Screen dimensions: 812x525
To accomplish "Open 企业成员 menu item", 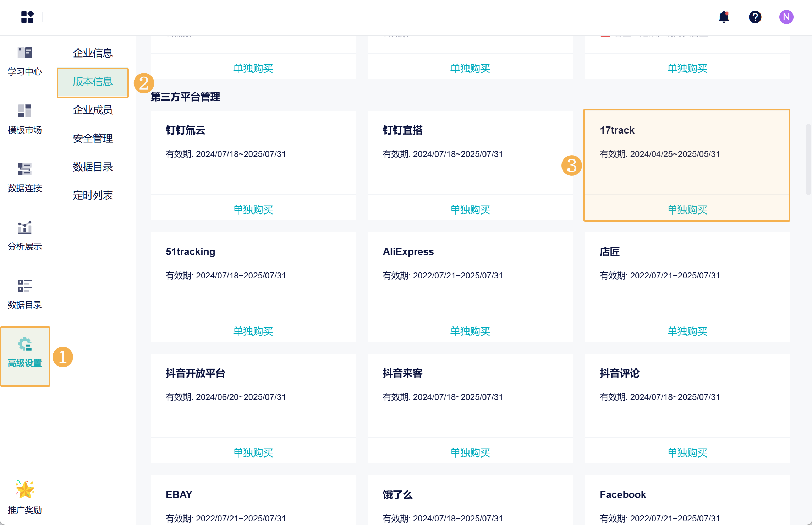I will (93, 110).
